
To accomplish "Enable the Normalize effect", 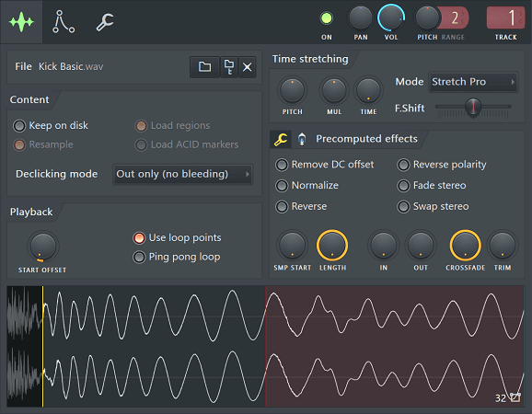I will 282,186.
